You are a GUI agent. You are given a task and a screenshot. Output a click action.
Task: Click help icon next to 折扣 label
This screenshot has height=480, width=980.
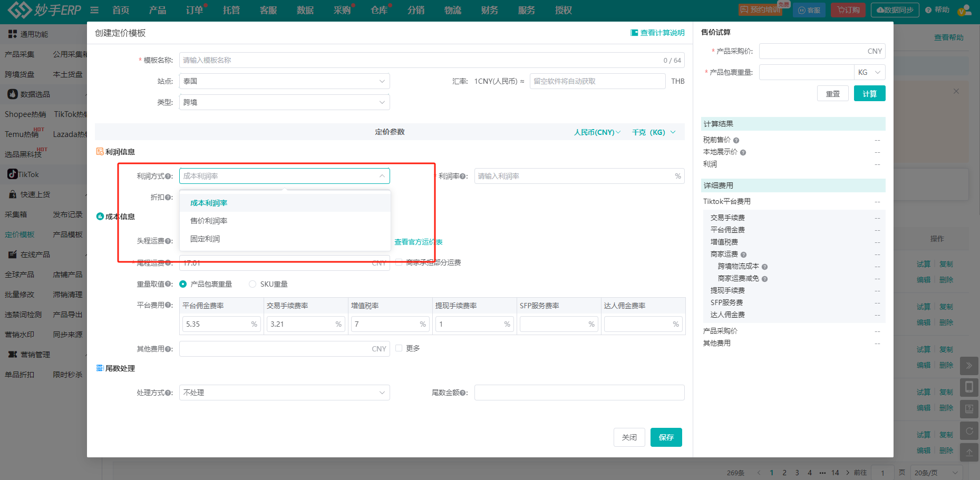tap(168, 198)
